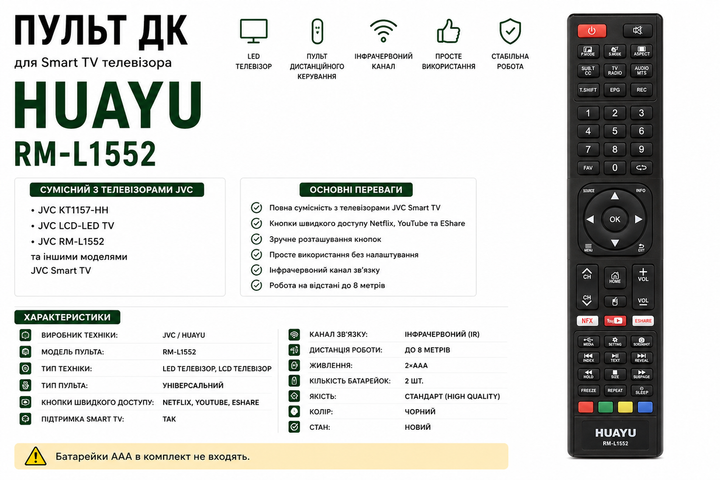Click the blue color button on remote

point(645,407)
